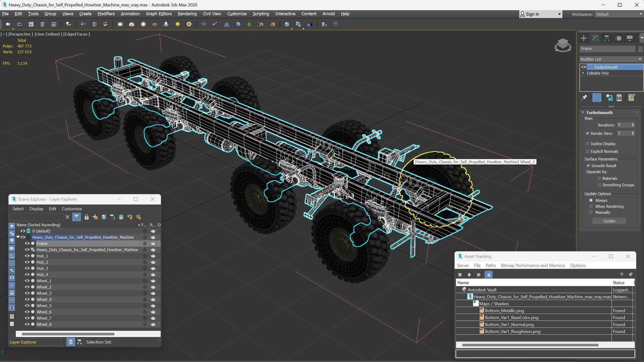The image size is (644, 362).
Task: Expand the Editable Poly stack entry
Action: point(583,73)
